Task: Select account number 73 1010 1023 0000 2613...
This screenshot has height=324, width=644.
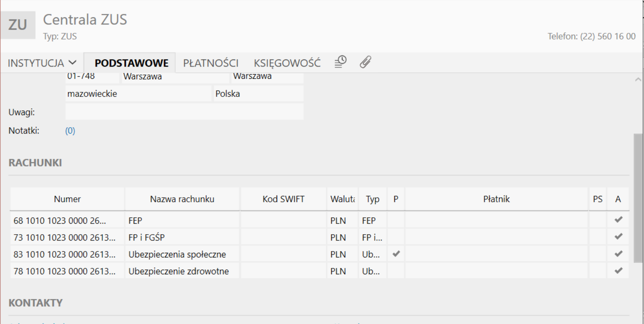Action: (x=67, y=237)
